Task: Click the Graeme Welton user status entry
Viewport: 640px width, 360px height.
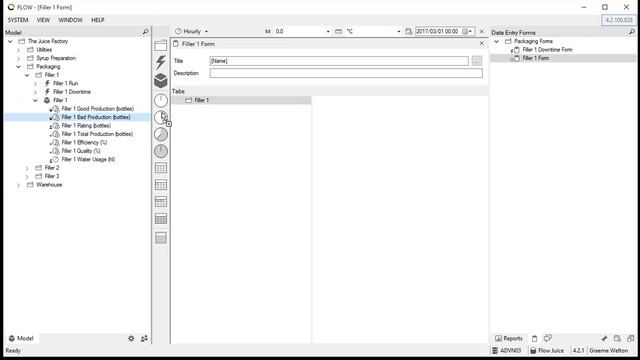Action: click(609, 351)
